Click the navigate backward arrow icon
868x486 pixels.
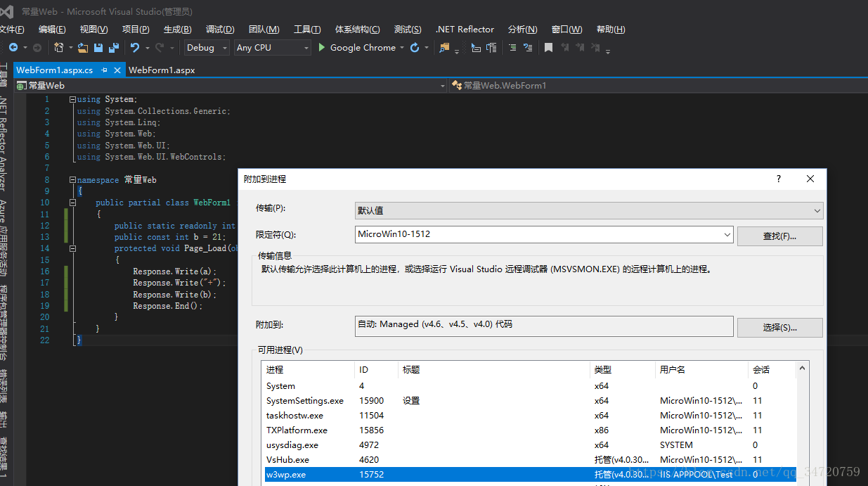(13, 47)
